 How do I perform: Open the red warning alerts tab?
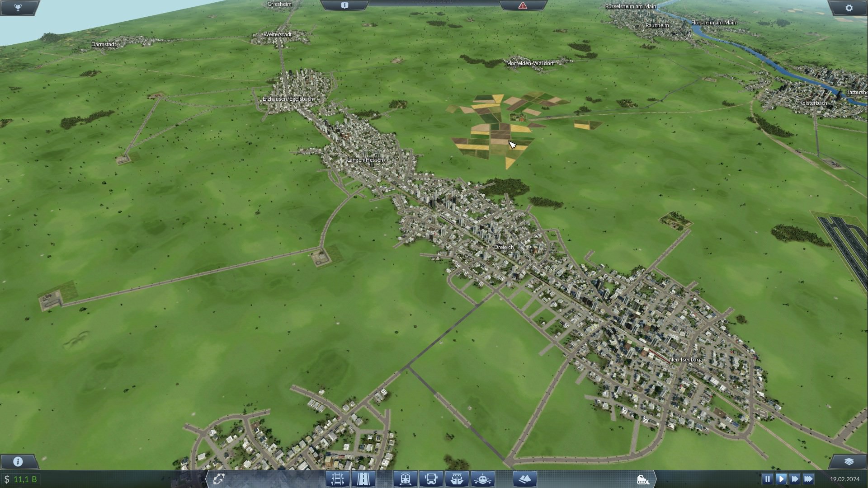(x=523, y=5)
